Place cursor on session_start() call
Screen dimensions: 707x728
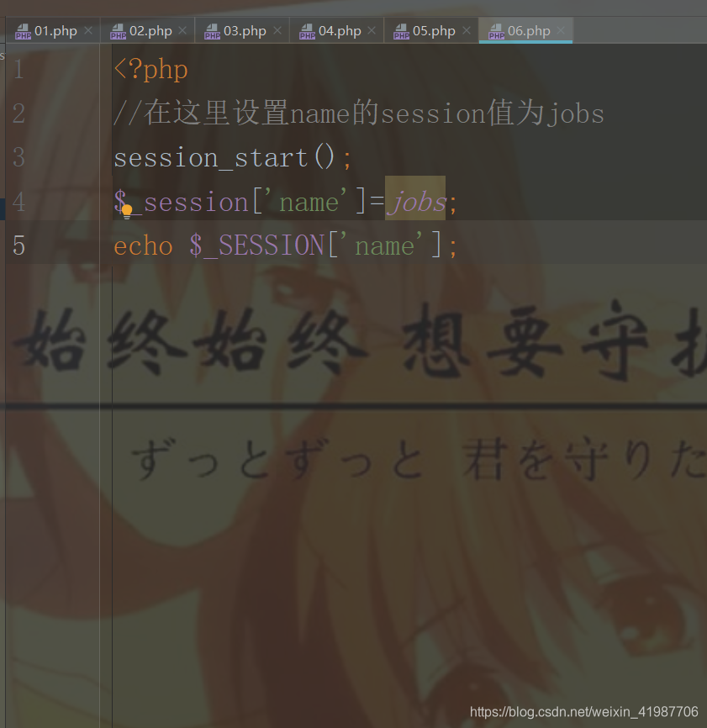pos(224,158)
